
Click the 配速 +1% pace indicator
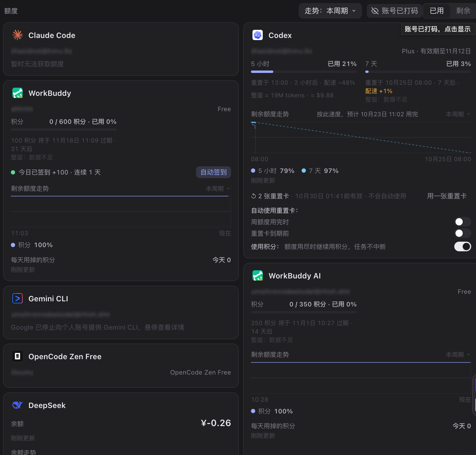pyautogui.click(x=379, y=91)
